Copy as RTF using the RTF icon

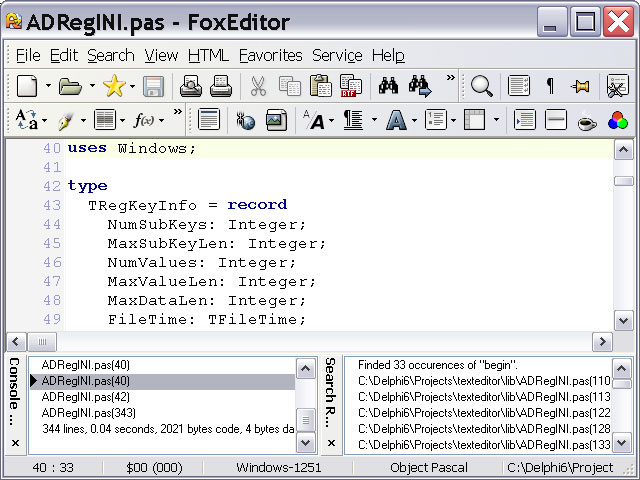351,86
